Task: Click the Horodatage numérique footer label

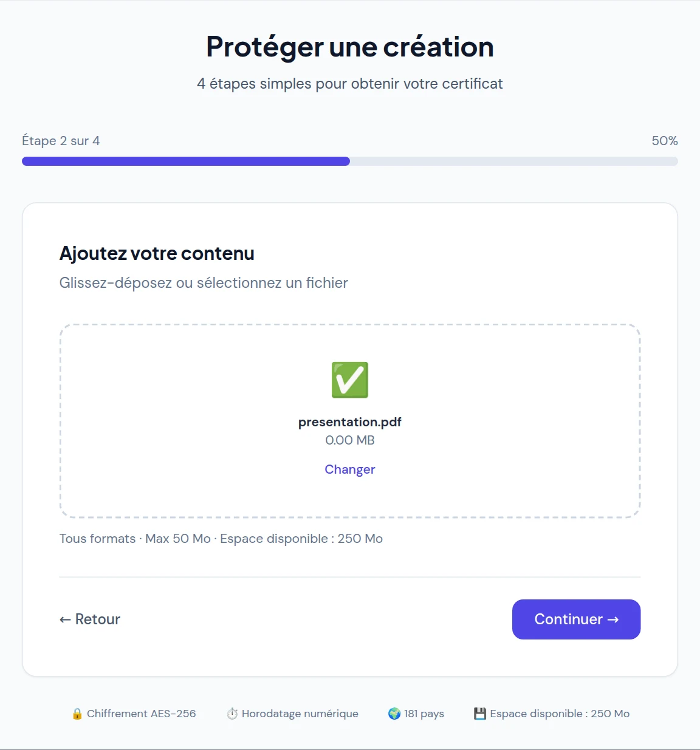Action: click(300, 714)
